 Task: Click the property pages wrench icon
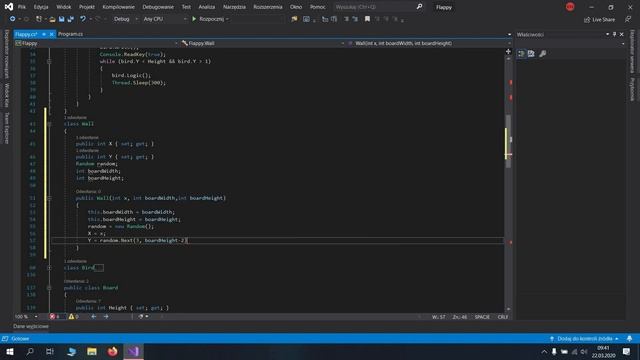[x=543, y=53]
